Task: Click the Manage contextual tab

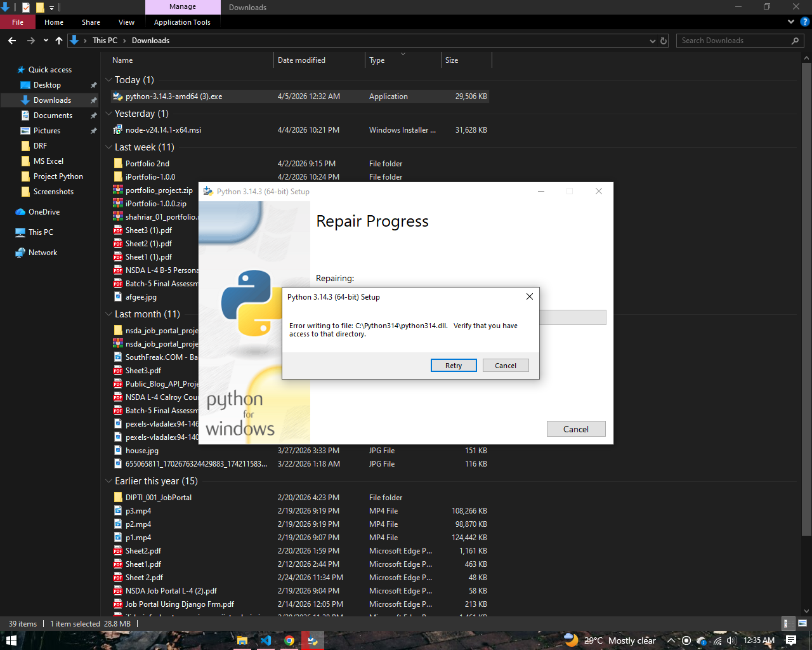Action: point(183,7)
